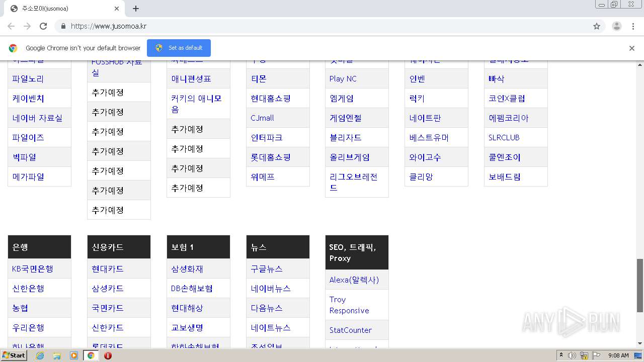Open the 네이버뉴스 link
The width and height of the screenshot is (644, 362).
pos(271,289)
